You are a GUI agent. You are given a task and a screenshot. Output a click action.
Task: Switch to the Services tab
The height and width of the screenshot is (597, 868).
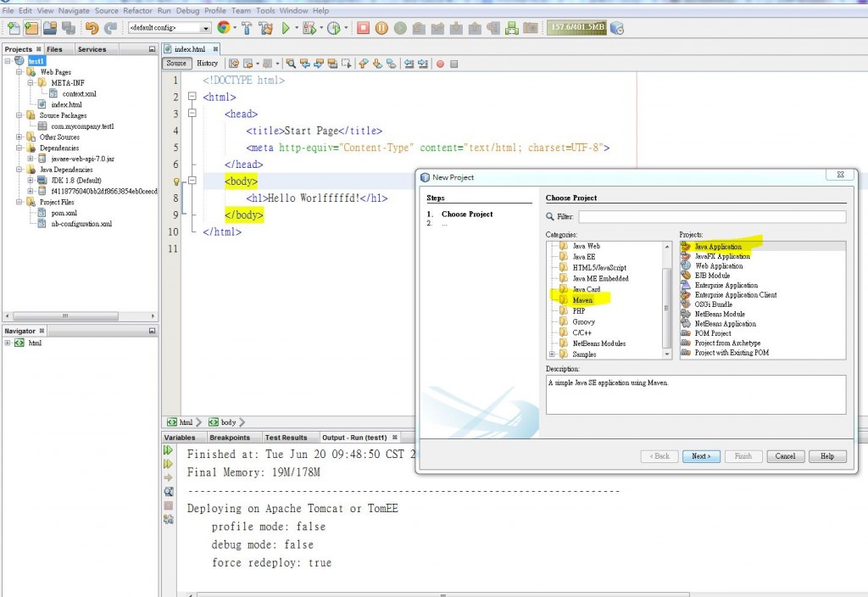point(92,49)
